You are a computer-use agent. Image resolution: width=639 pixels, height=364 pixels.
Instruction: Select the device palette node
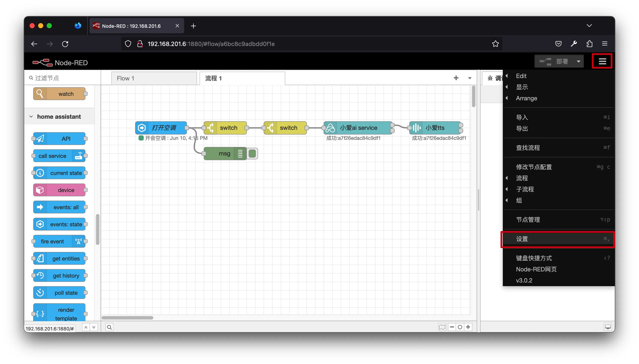click(59, 190)
